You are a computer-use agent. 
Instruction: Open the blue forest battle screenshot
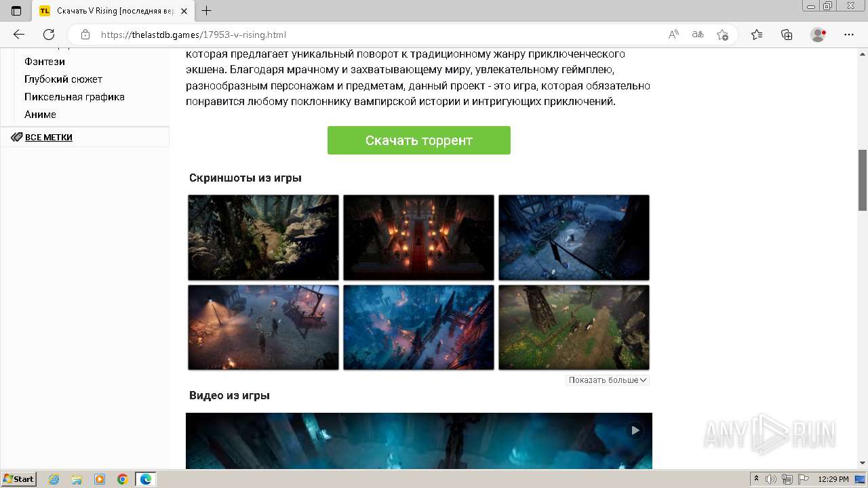click(418, 327)
